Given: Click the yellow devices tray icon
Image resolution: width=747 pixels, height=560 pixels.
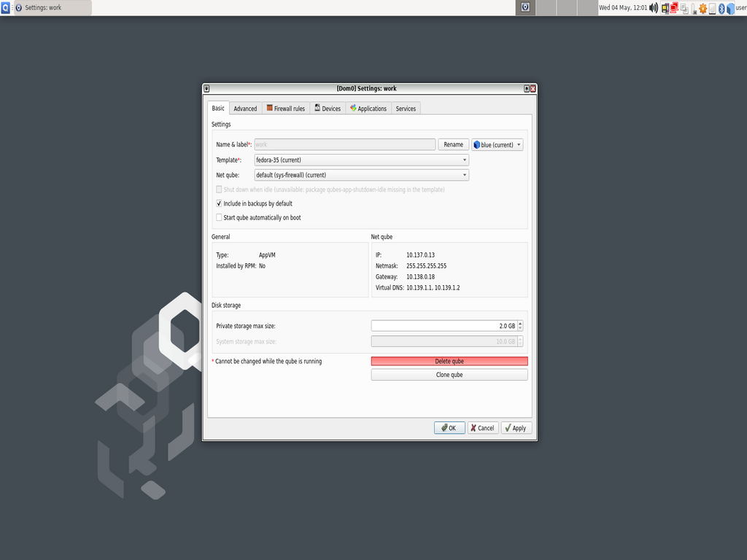Looking at the screenshot, I should (x=665, y=8).
